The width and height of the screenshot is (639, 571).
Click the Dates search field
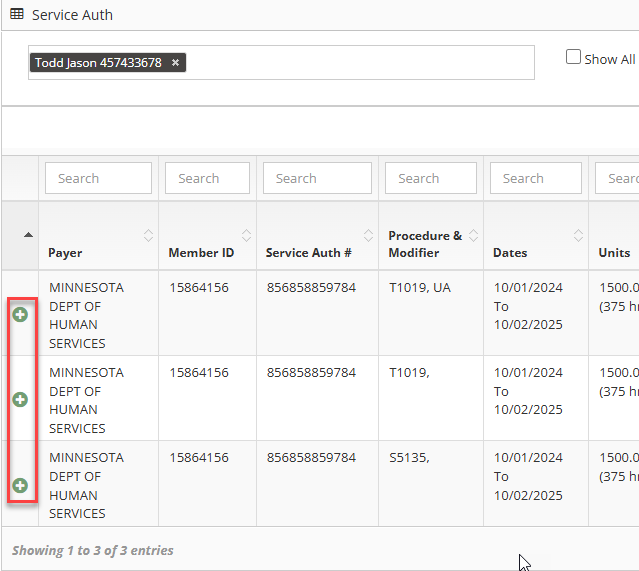[x=535, y=178]
